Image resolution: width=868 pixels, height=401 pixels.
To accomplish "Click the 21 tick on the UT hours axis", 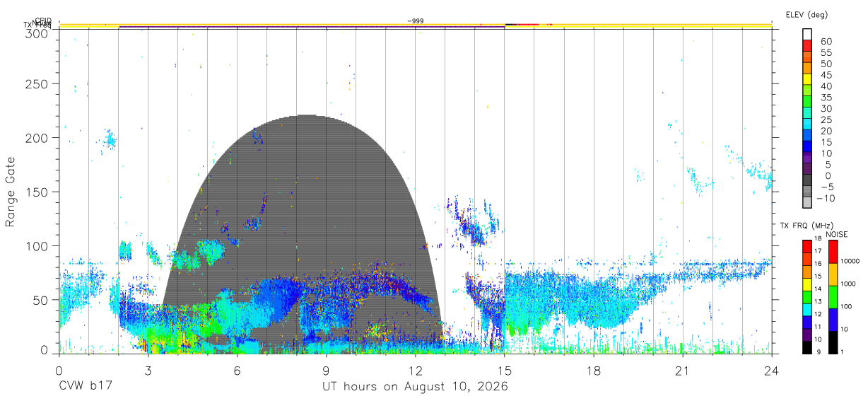I will (682, 370).
